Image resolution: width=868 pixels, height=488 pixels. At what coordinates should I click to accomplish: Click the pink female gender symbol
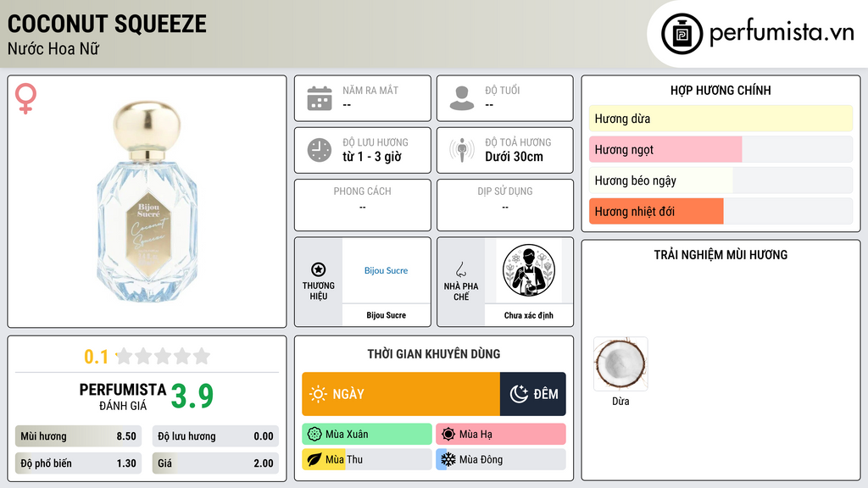click(x=25, y=98)
